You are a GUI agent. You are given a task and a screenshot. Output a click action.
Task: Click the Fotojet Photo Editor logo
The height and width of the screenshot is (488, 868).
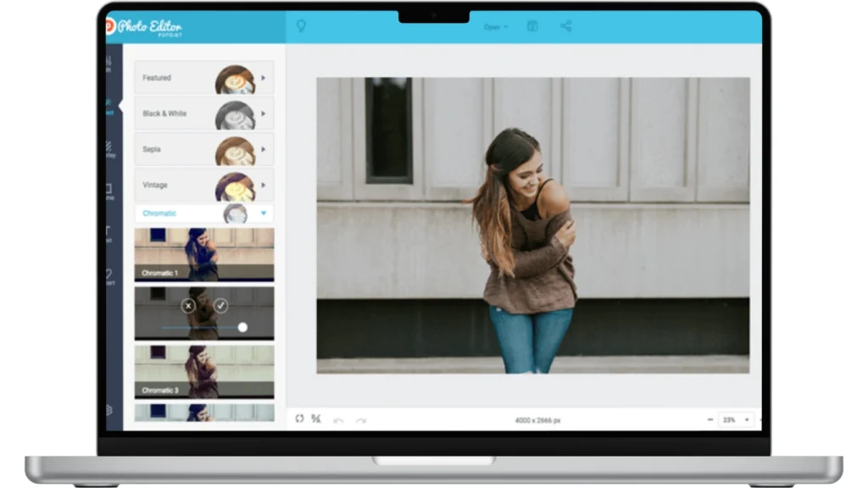tap(144, 26)
